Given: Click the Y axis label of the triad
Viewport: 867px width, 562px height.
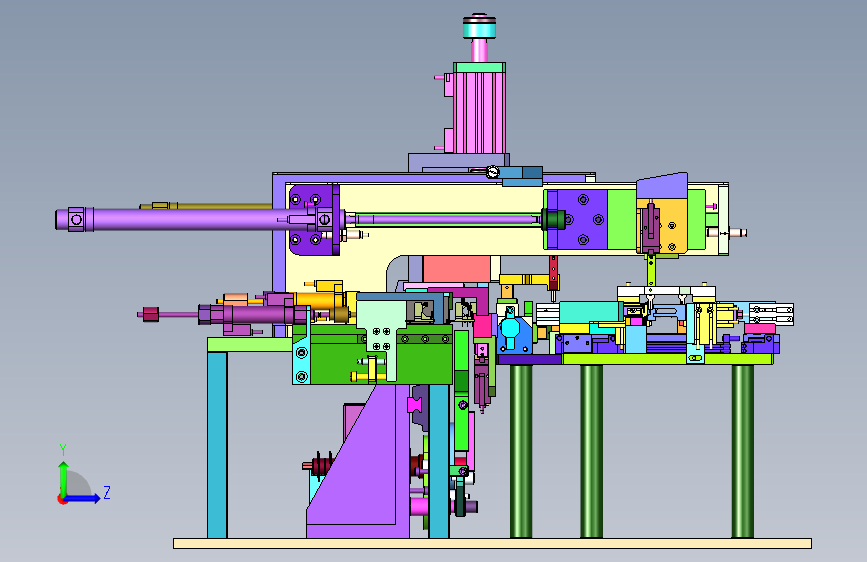Looking at the screenshot, I should point(63,449).
